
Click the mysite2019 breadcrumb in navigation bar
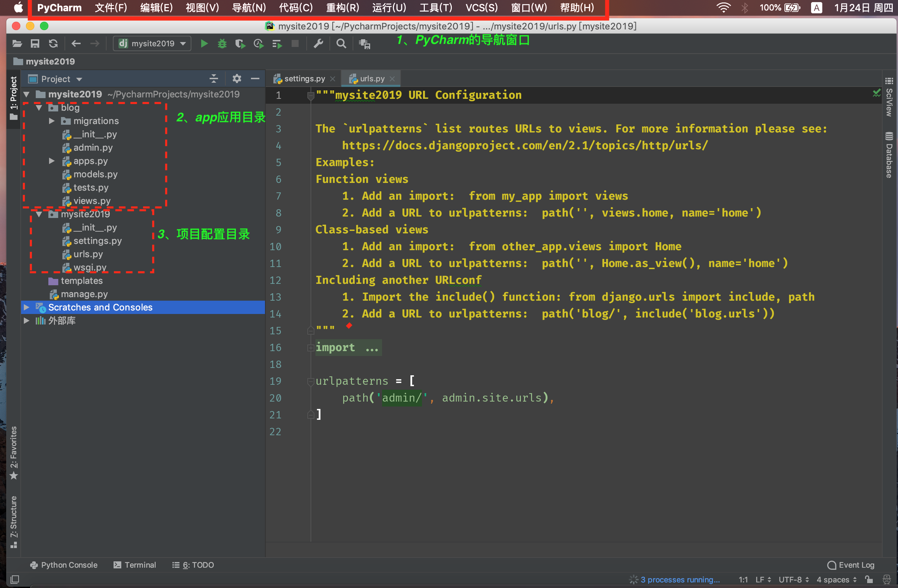44,61
